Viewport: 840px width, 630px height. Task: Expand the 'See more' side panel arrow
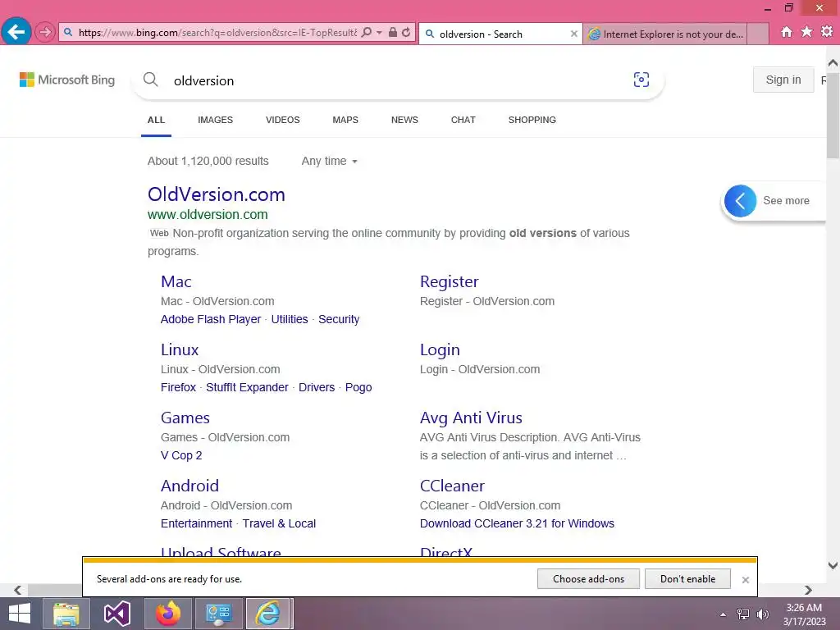tap(741, 201)
